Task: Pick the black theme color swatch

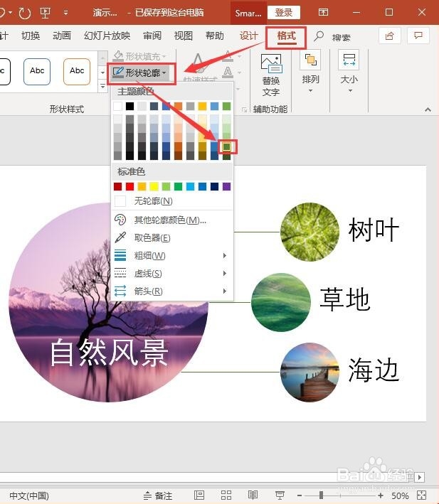Action: coord(129,106)
